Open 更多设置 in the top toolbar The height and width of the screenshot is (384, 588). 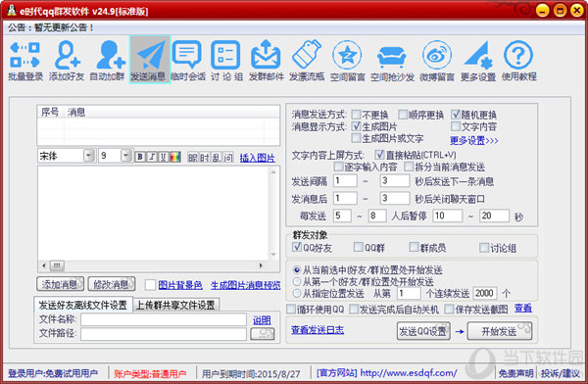(x=478, y=61)
